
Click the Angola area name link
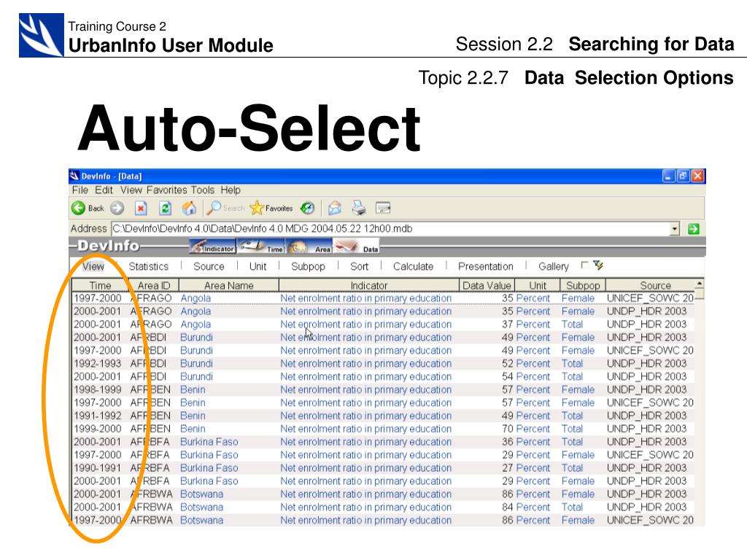[196, 298]
